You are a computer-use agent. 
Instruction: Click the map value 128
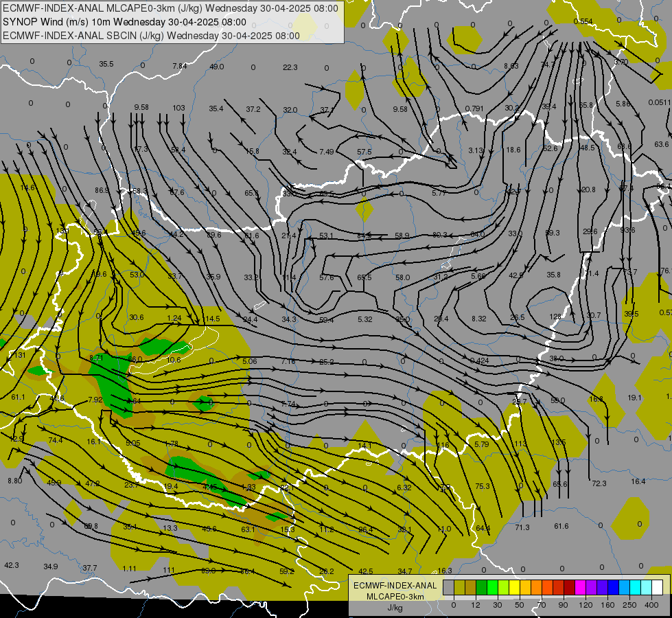pyautogui.click(x=555, y=317)
